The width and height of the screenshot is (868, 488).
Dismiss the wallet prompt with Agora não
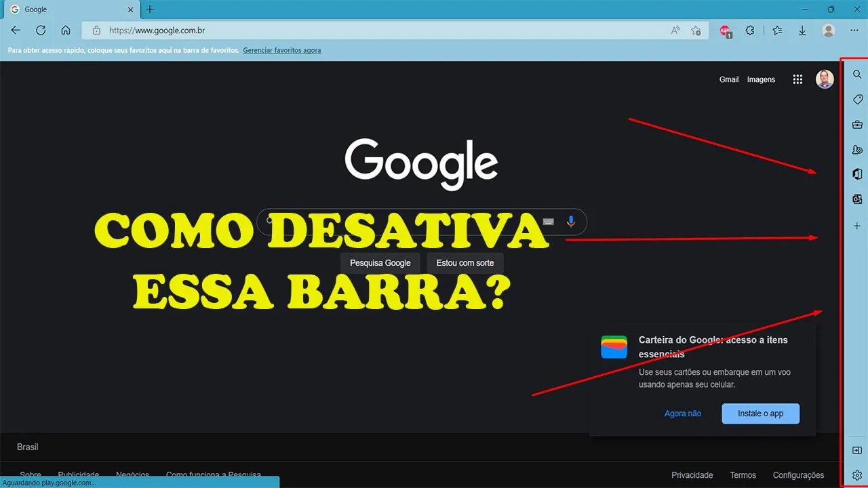[683, 413]
